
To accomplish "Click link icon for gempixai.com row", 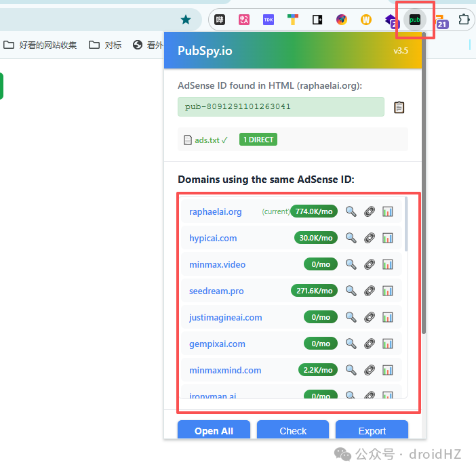I will (370, 344).
